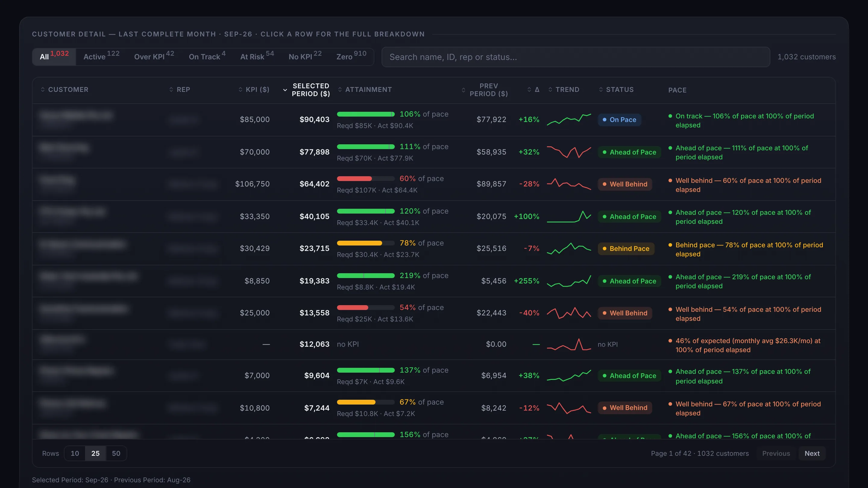This screenshot has height=488, width=868.
Task: Click 'Reqd $30.4K · Act $23.7K' text
Action: [378, 255]
